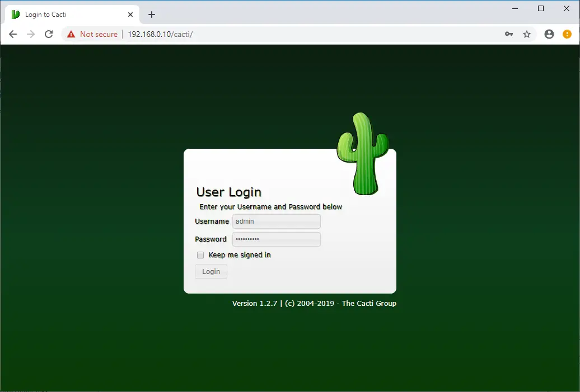Close the browser window
This screenshot has height=392, width=580.
(x=567, y=8)
